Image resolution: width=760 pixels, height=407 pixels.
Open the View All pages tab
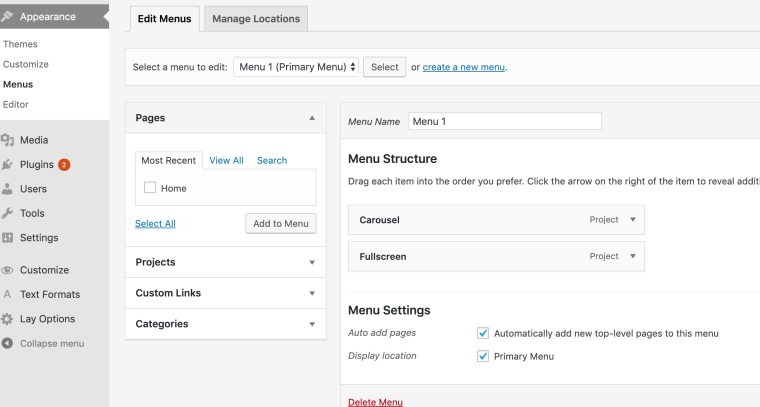click(x=226, y=160)
